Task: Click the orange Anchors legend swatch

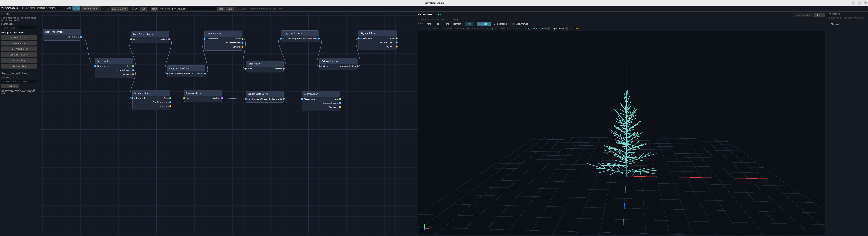Action: click(x=570, y=29)
